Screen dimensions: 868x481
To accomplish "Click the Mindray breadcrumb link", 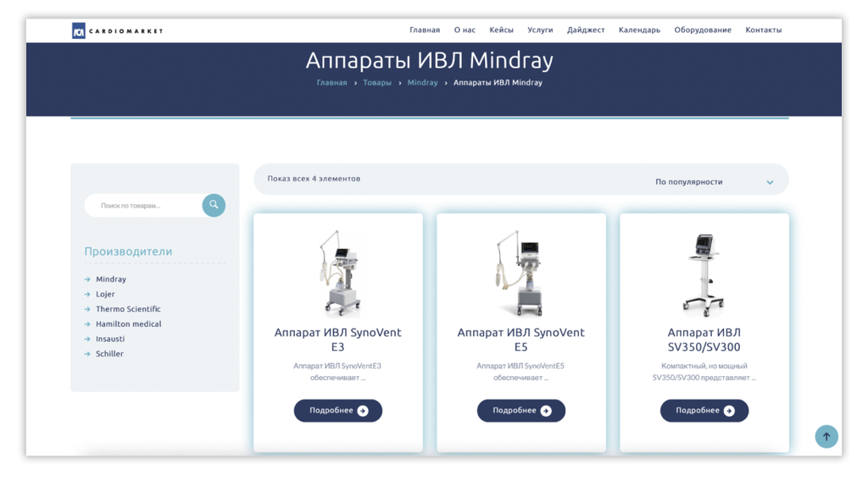I will point(422,82).
